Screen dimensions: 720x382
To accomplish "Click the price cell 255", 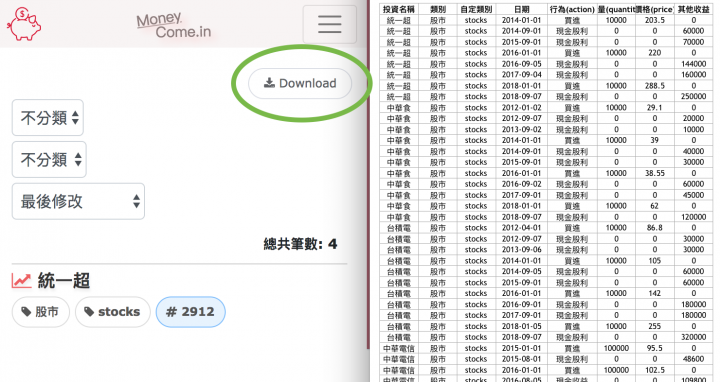I will pos(654,326).
